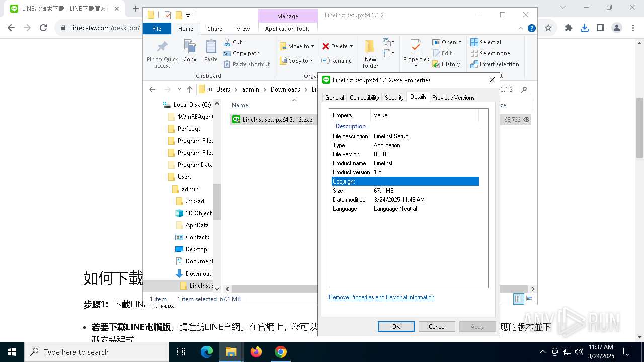Click the Rename ribbon command
The image size is (644, 362).
coord(337,61)
